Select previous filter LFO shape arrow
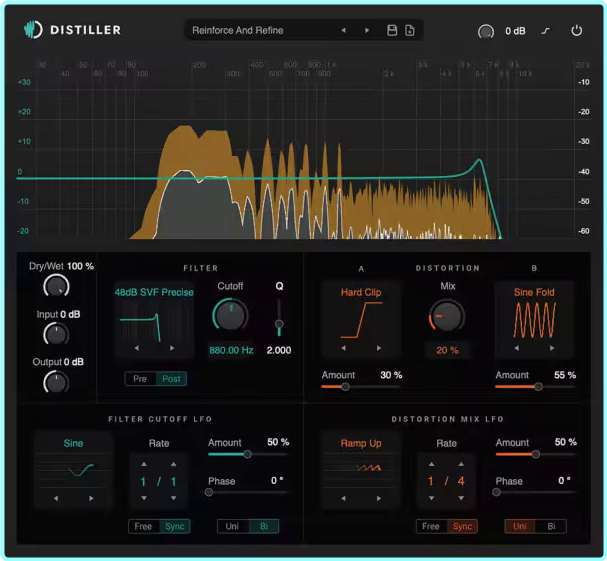This screenshot has width=607, height=561. click(56, 498)
